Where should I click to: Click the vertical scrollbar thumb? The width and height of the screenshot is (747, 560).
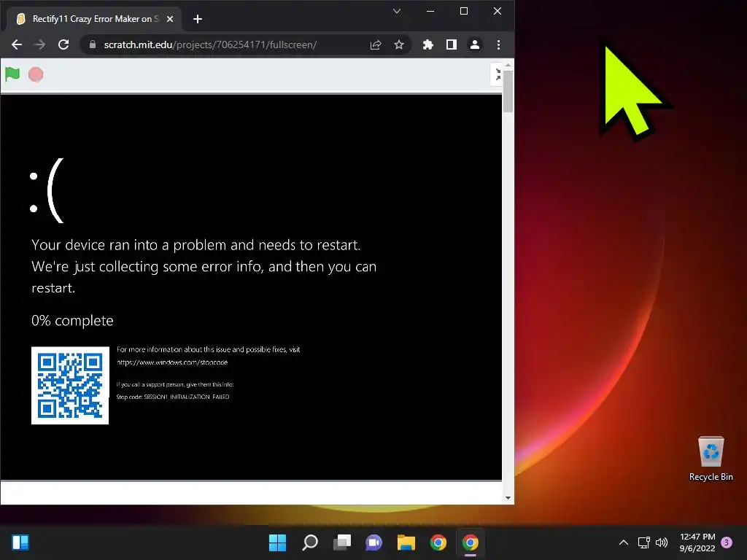508,91
